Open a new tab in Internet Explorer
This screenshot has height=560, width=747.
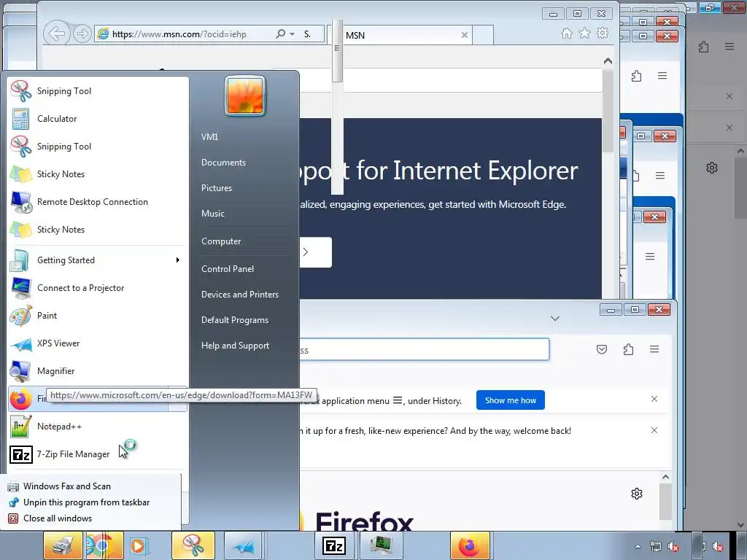tap(483, 35)
